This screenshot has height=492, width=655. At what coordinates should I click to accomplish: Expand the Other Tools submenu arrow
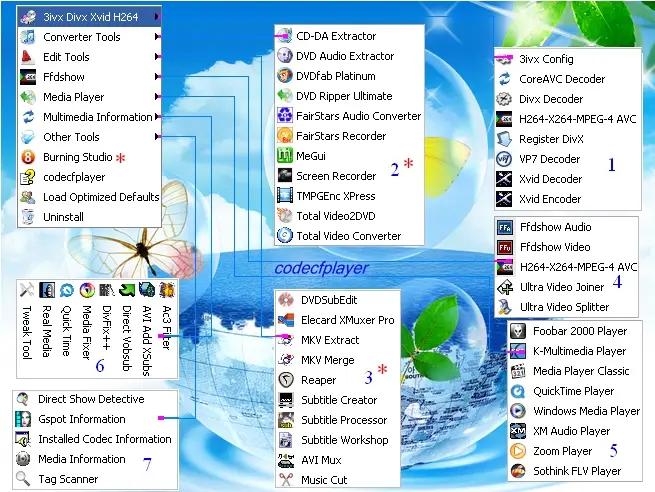pos(157,137)
